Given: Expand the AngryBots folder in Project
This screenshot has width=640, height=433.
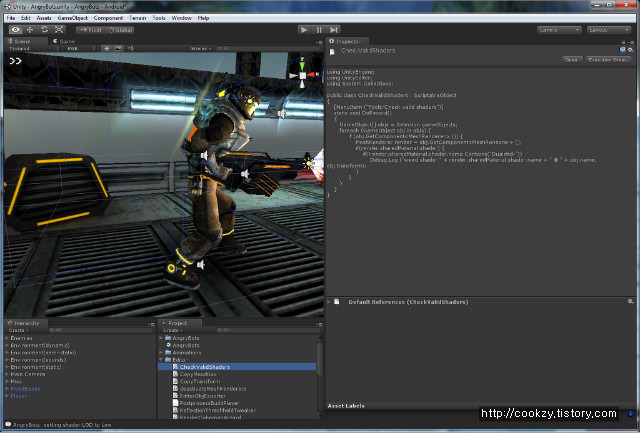Looking at the screenshot, I should pyautogui.click(x=161, y=338).
